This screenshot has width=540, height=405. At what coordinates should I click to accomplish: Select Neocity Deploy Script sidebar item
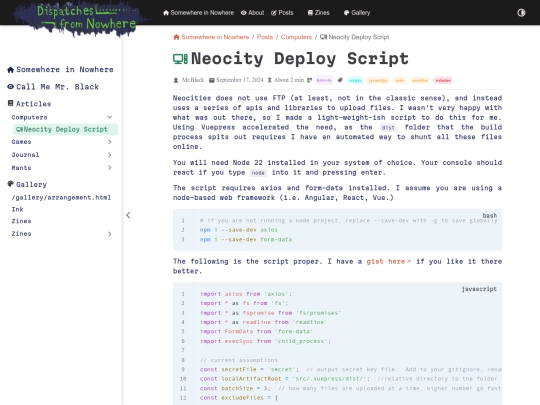(65, 129)
